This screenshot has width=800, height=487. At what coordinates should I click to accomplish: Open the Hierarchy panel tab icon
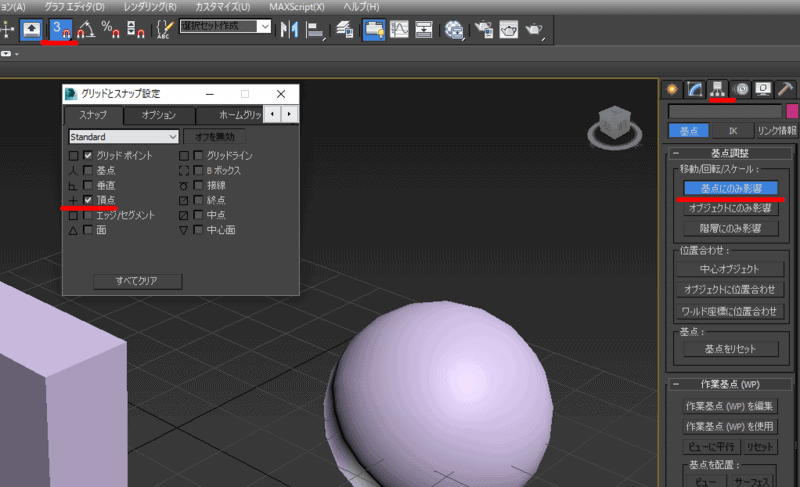tap(718, 89)
